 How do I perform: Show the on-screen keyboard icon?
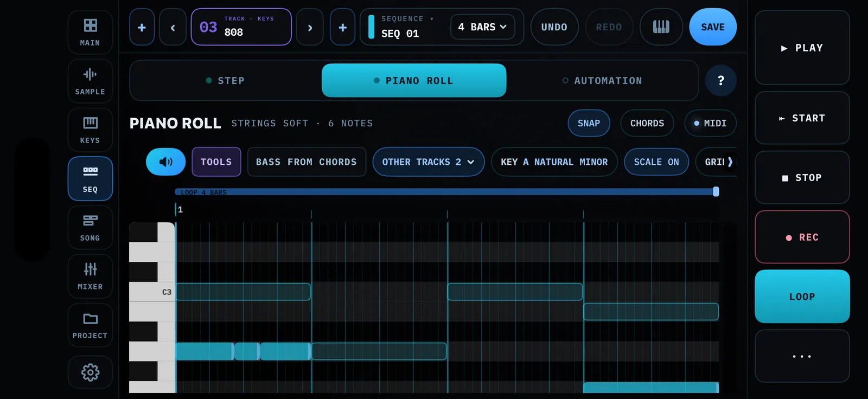coord(661,27)
